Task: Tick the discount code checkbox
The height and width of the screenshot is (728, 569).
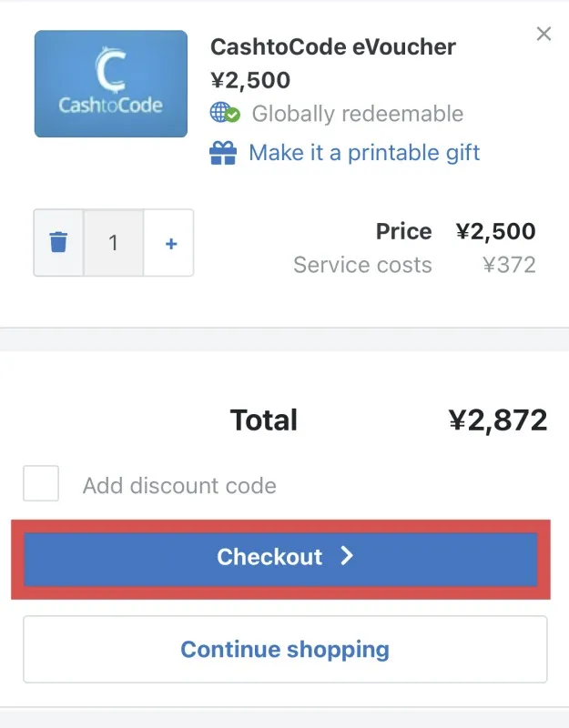Action: click(41, 484)
